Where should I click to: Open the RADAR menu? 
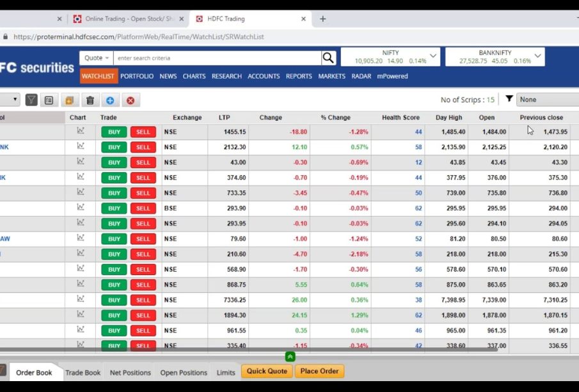pyautogui.click(x=361, y=76)
